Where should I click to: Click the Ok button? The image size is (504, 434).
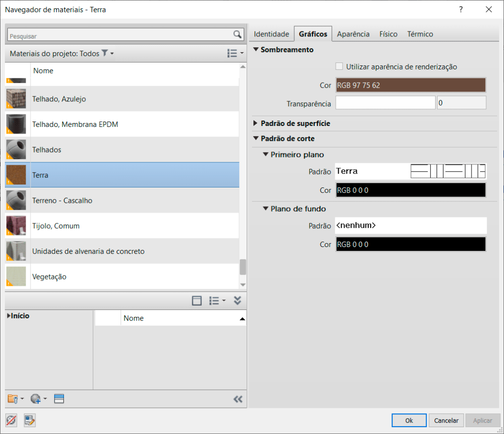(409, 420)
